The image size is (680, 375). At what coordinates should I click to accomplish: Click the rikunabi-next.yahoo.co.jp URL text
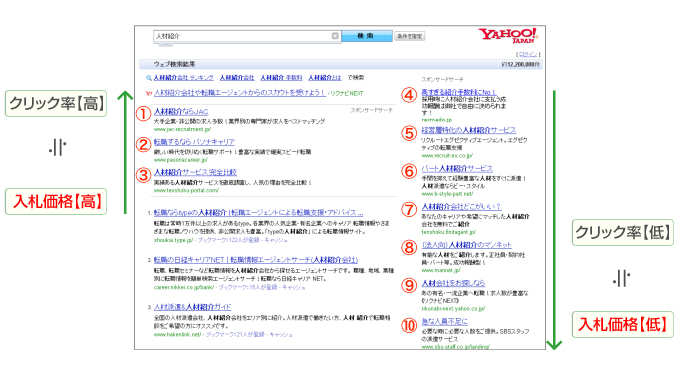453,309
